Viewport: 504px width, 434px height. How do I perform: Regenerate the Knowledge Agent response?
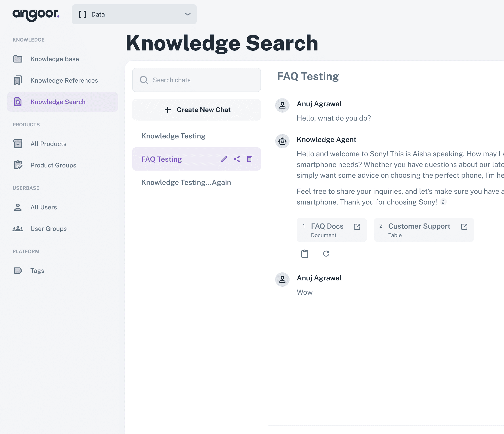326,254
